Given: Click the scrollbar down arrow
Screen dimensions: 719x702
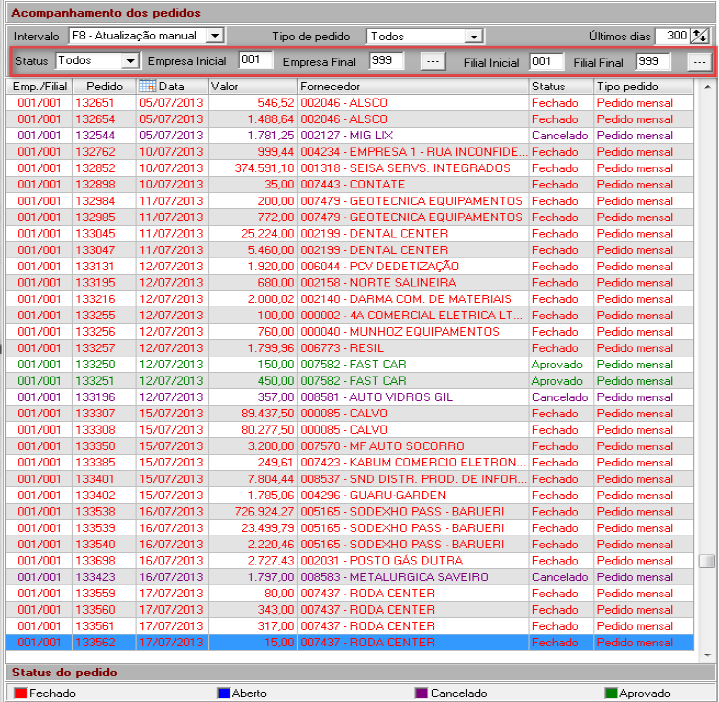Looking at the screenshot, I should 707,655.
